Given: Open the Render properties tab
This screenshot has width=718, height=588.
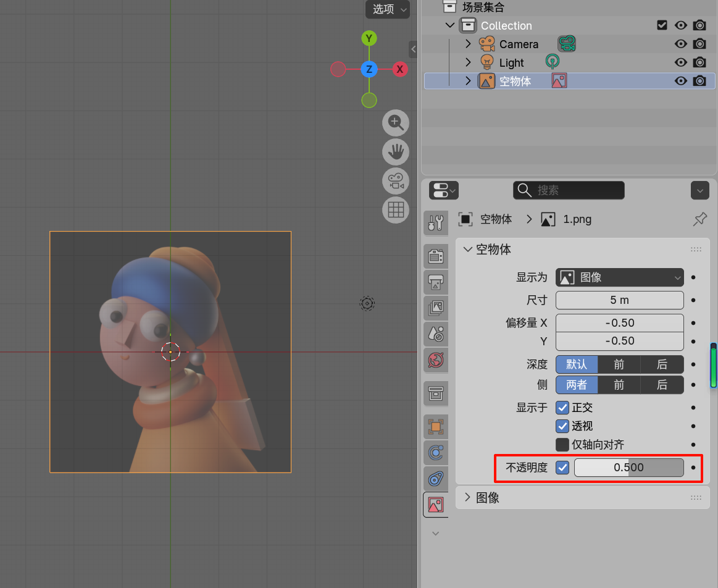Looking at the screenshot, I should (436, 256).
